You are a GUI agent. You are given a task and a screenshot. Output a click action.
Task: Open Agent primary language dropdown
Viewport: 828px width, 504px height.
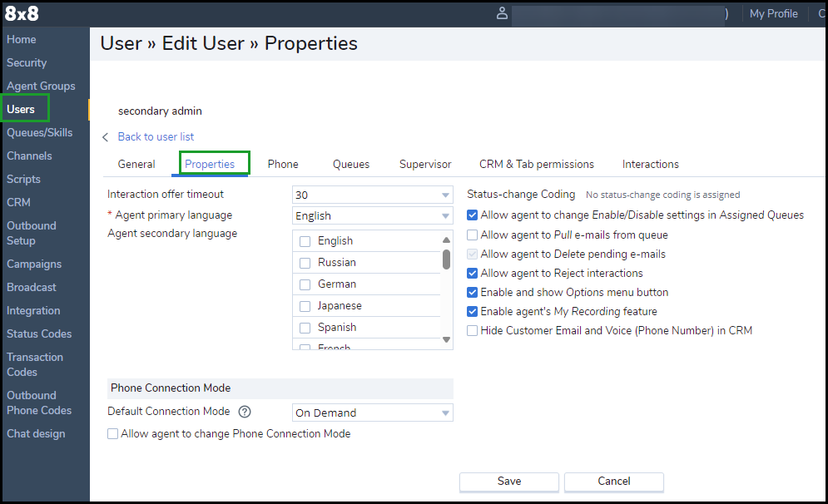(x=372, y=216)
